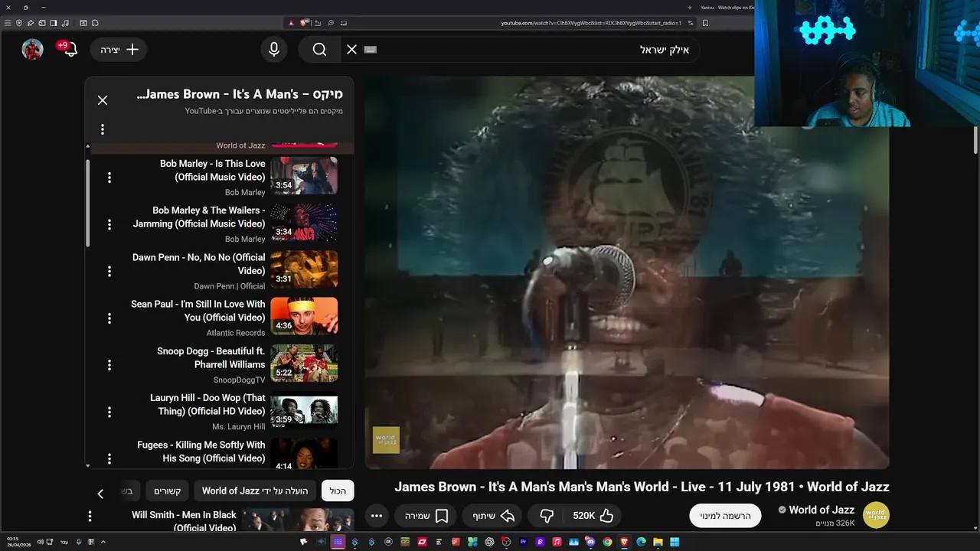
Task: Open options for Bob Marley Jamming
Action: coord(109,224)
